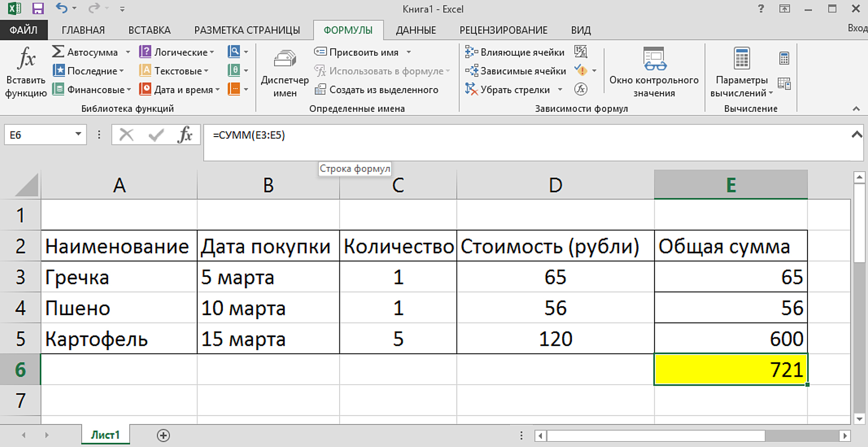Click the vertical scrollbar down arrow
This screenshot has width=868, height=447.
point(860,419)
